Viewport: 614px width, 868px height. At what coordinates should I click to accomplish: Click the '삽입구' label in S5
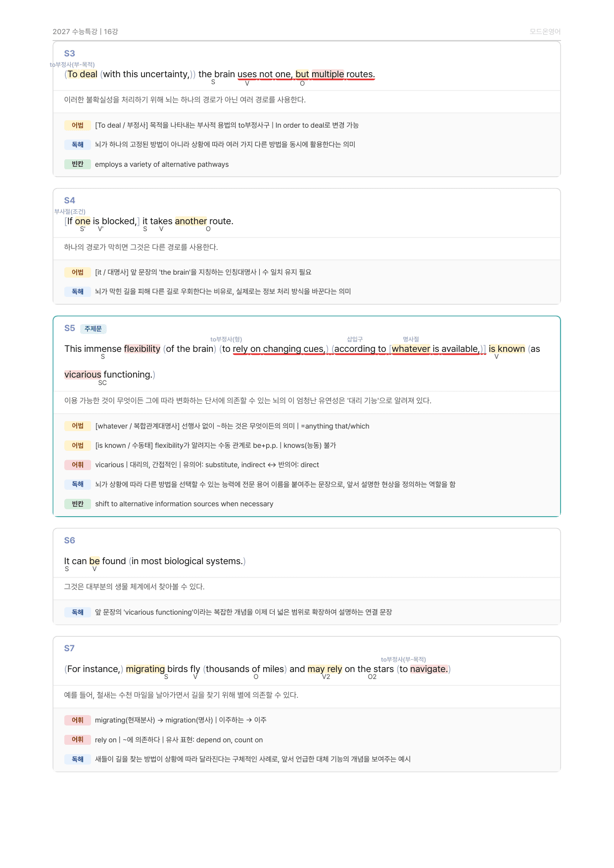tap(355, 339)
